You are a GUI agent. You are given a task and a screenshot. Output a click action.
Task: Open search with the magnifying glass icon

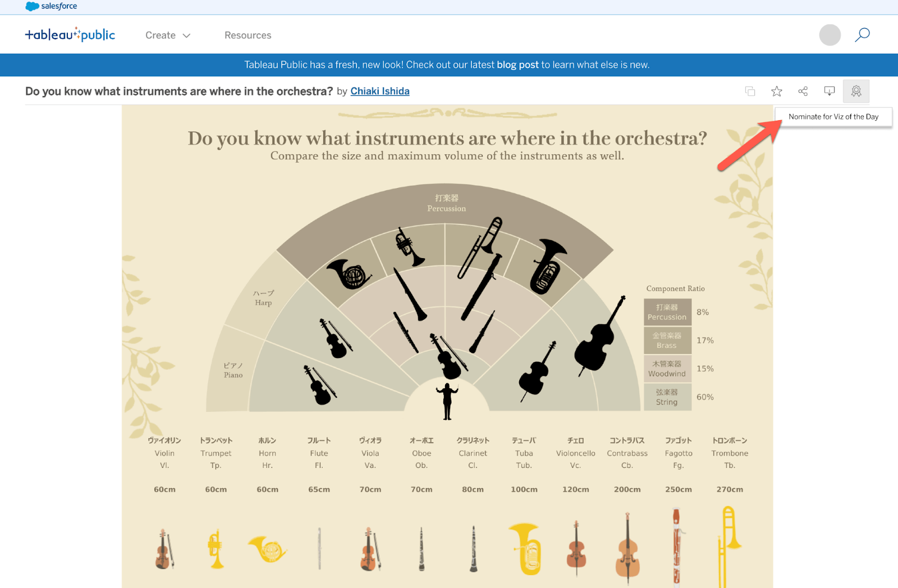(862, 35)
